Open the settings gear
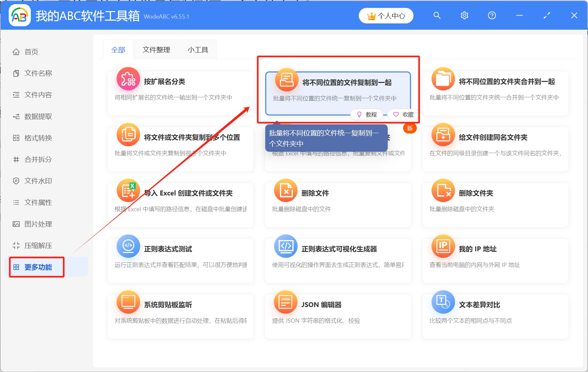 click(465, 15)
